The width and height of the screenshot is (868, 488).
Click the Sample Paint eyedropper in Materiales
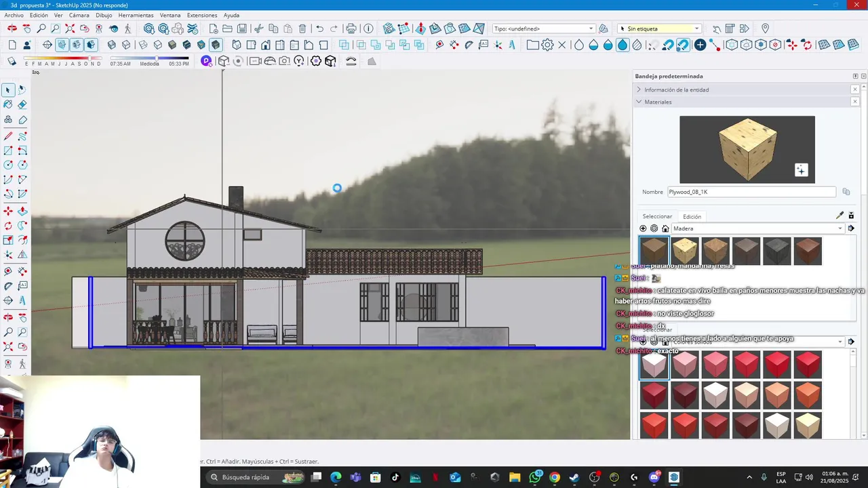pyautogui.click(x=840, y=216)
